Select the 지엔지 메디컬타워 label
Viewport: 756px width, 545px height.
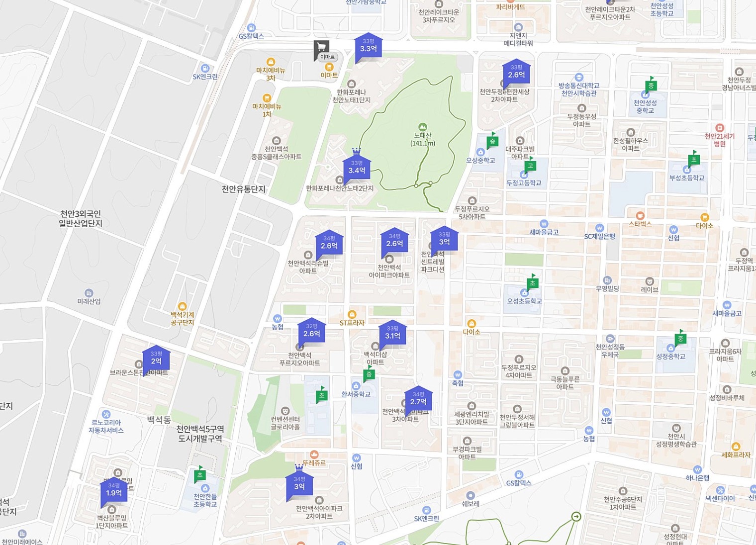click(x=518, y=39)
